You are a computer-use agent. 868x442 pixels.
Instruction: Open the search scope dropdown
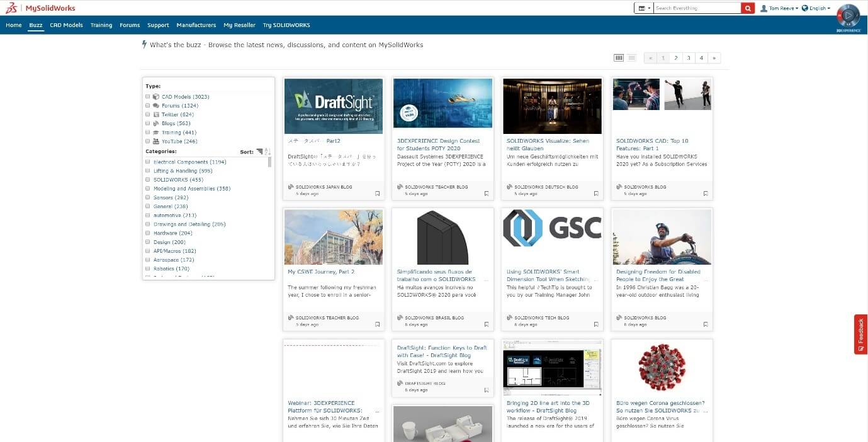tap(644, 8)
